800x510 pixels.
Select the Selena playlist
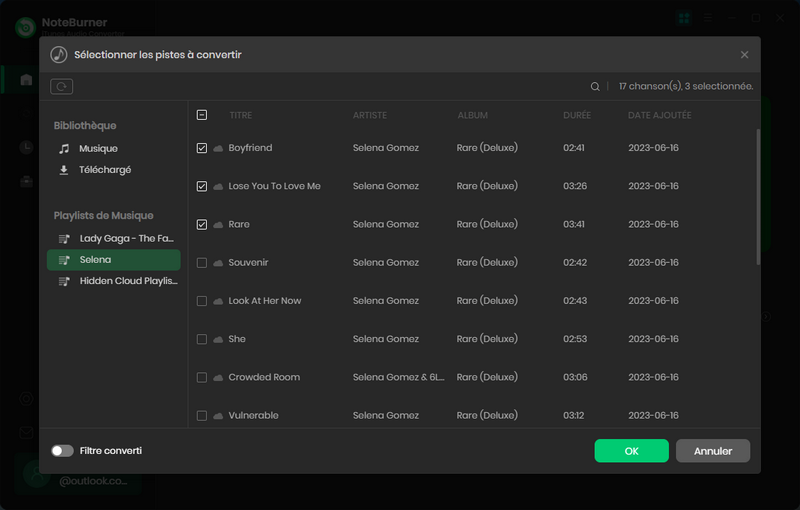tap(113, 260)
